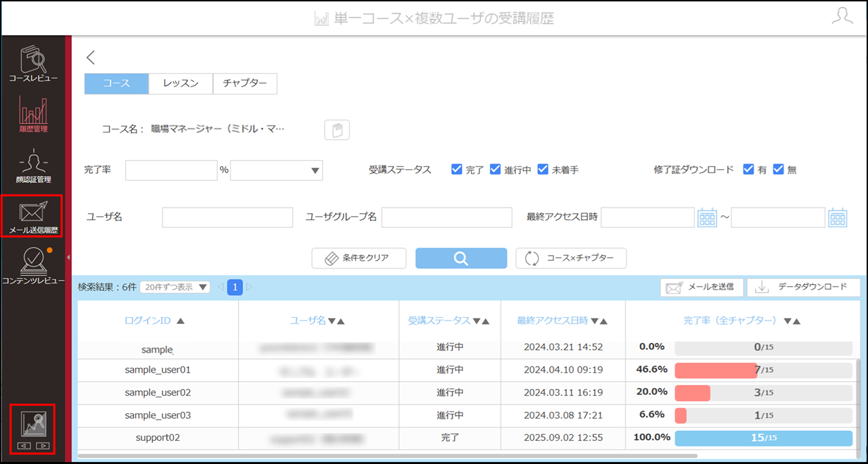The width and height of the screenshot is (868, 464).
Task: Open the user profile icon
Action: 842,17
